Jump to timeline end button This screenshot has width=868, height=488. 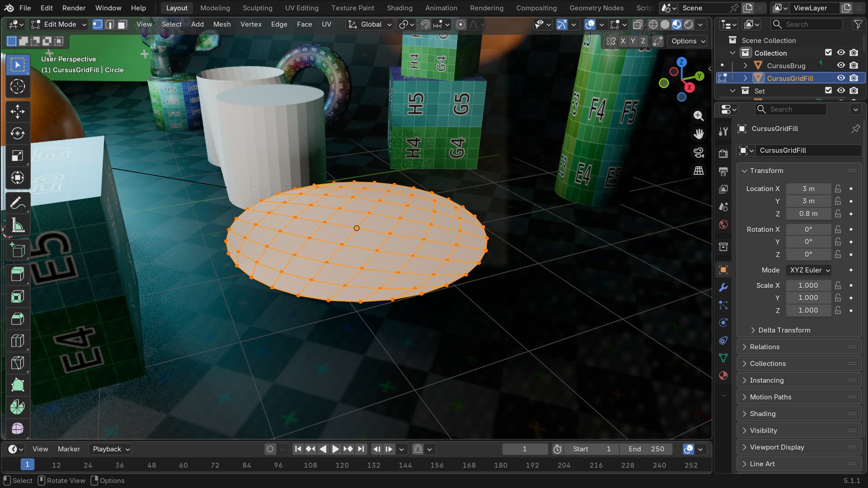pyautogui.click(x=361, y=449)
